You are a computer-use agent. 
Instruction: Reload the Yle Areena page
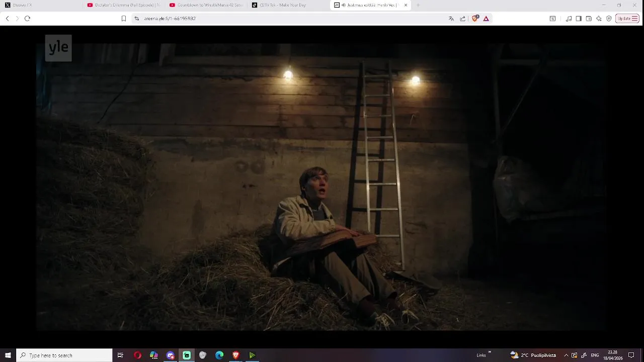click(27, 19)
